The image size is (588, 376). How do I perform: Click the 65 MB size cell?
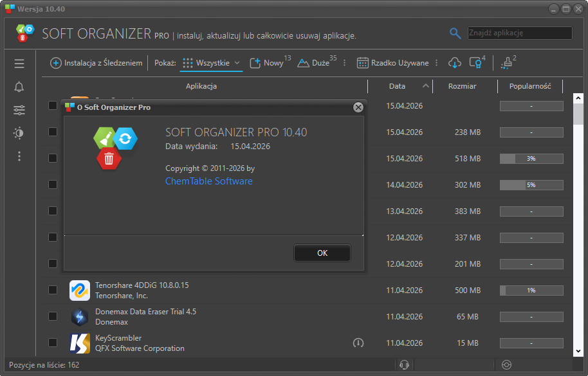pyautogui.click(x=467, y=317)
